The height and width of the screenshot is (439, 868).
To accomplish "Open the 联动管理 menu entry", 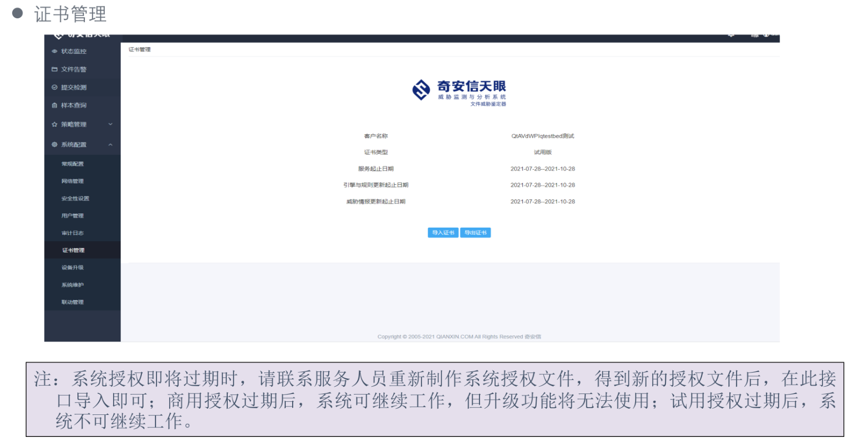I will [73, 302].
